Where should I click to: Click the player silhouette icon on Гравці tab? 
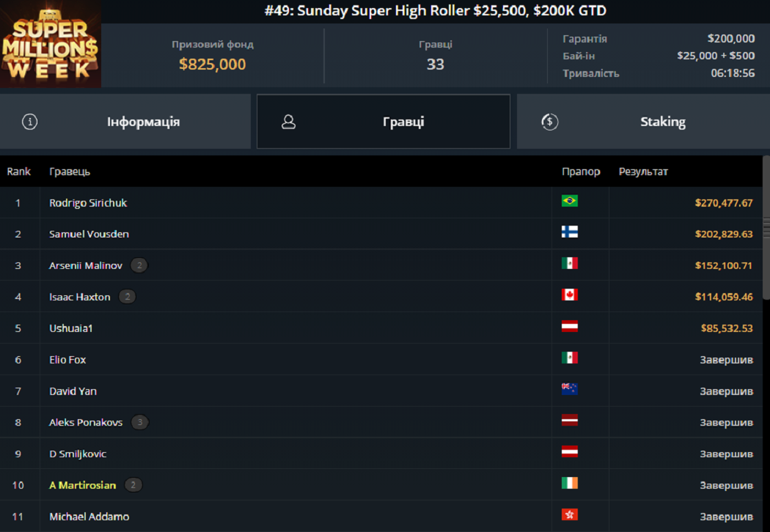point(288,122)
